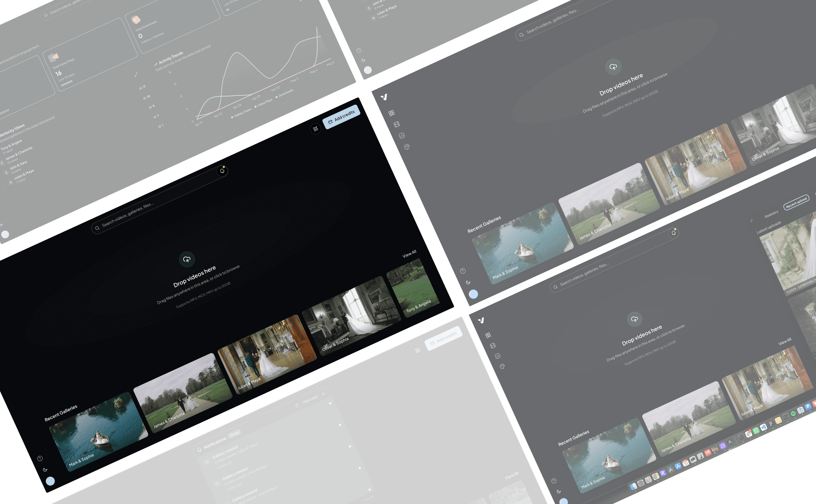
Task: Open film/videos icon in lower-right window sidebar
Action: tap(493, 346)
